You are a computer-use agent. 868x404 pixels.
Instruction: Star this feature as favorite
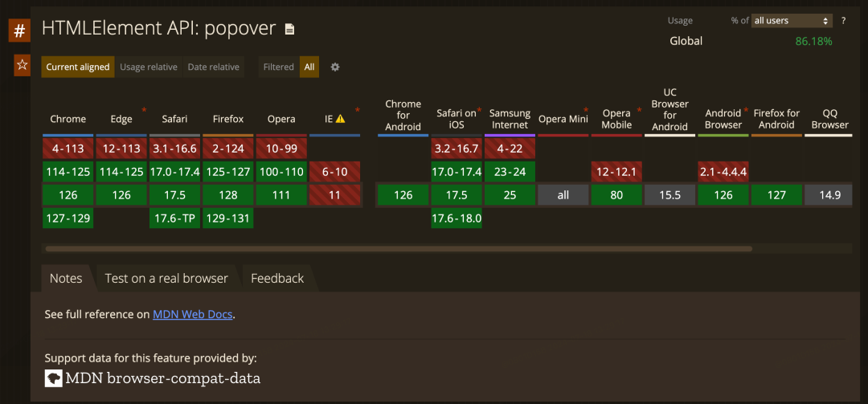pos(22,65)
